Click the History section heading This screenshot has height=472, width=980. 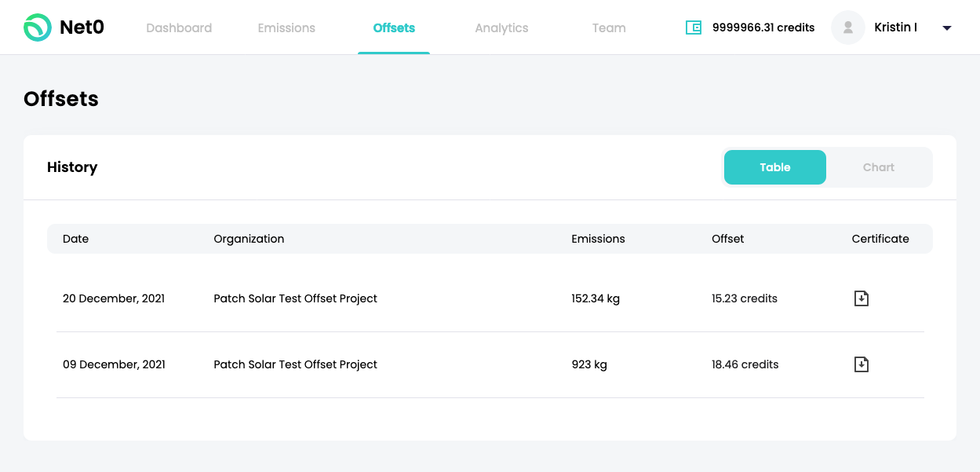(72, 167)
